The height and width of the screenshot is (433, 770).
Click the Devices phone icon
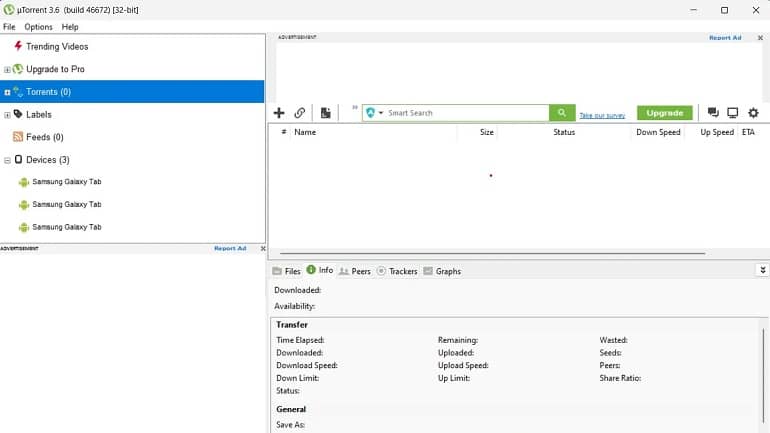coord(18,159)
